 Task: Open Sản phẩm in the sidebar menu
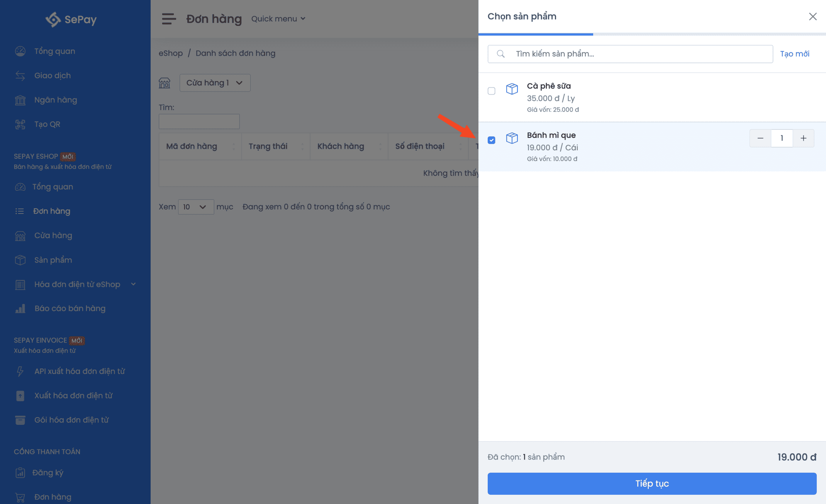pos(53,260)
